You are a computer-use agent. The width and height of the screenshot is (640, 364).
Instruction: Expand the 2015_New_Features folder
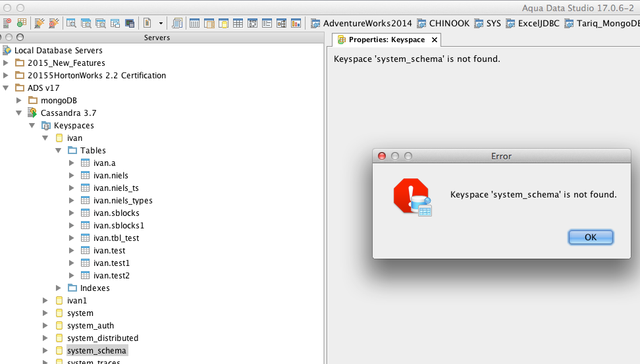pyautogui.click(x=6, y=63)
